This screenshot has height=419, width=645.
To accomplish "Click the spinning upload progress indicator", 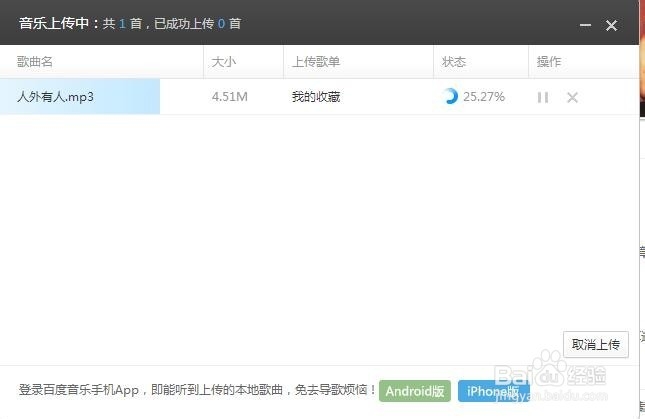I will (450, 96).
